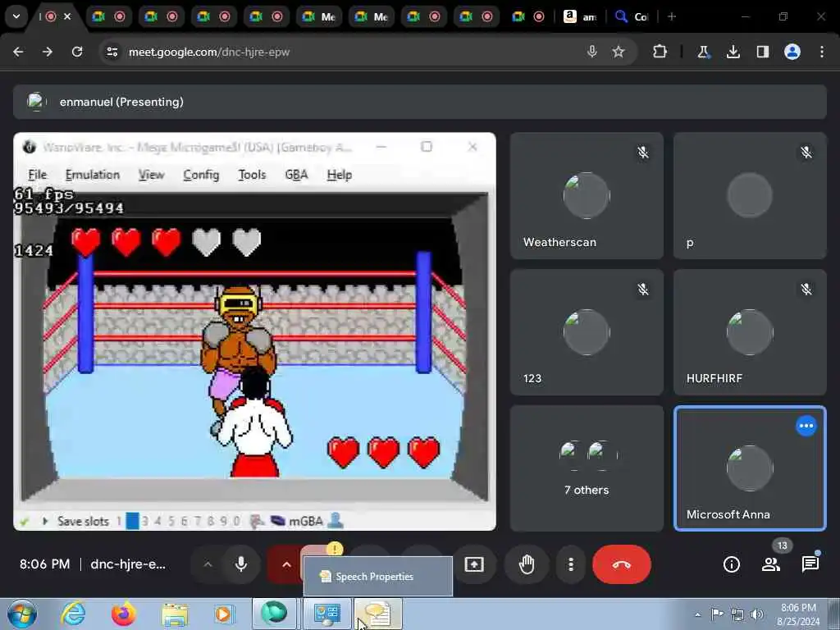Click taskbar clock showing 8:06 PM

coord(798,614)
